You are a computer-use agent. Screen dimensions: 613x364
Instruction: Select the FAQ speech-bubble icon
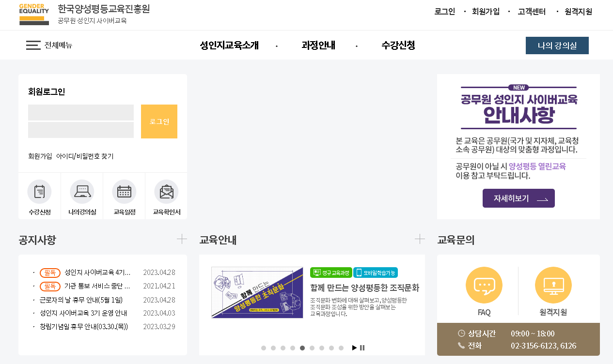pyautogui.click(x=484, y=284)
